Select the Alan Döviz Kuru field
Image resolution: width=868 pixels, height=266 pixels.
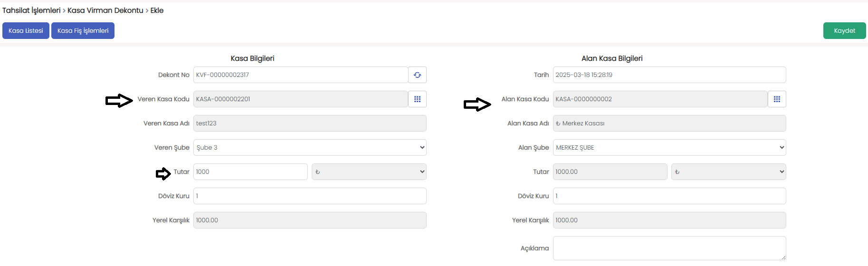point(669,196)
